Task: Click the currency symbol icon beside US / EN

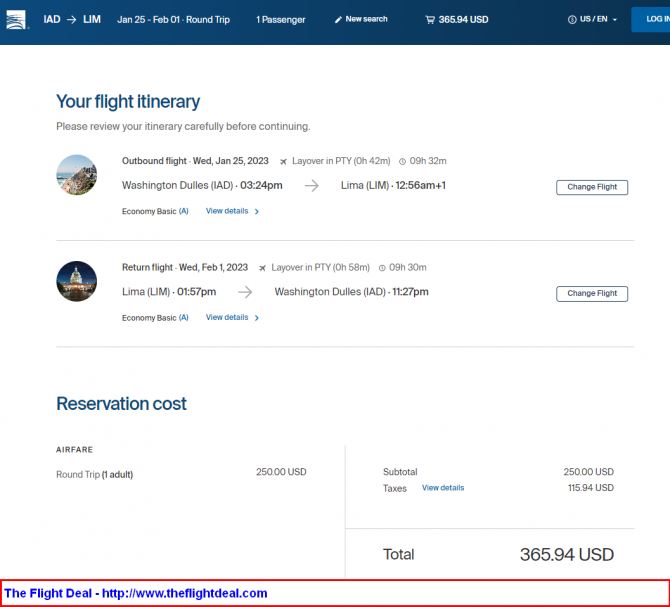Action: [x=572, y=20]
